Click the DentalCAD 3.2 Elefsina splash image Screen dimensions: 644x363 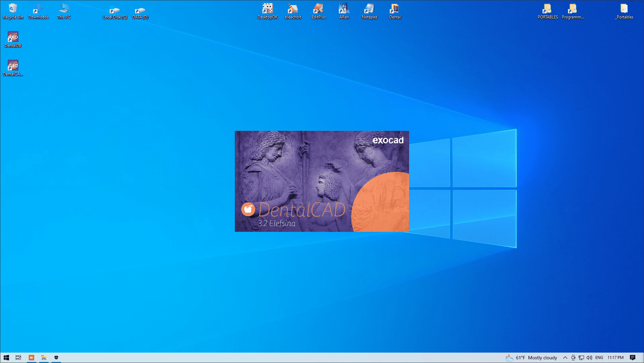pos(322,181)
